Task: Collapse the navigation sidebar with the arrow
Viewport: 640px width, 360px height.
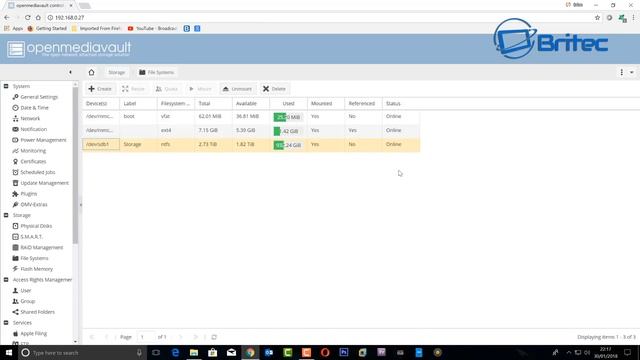Action: click(70, 72)
